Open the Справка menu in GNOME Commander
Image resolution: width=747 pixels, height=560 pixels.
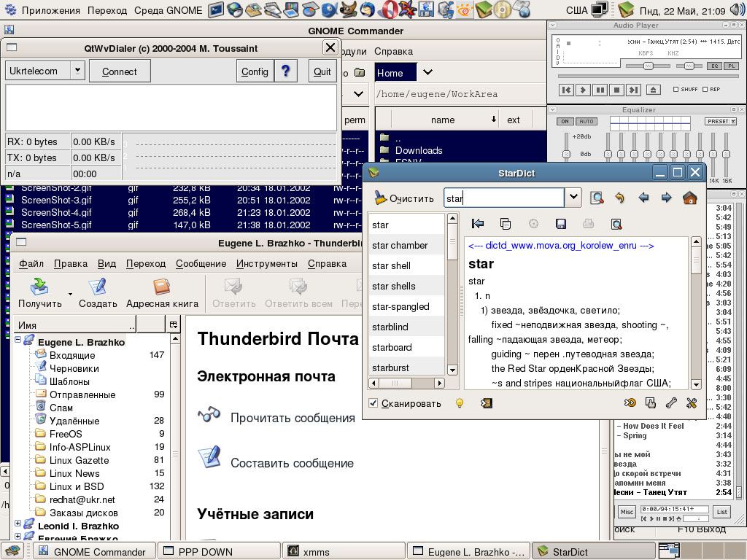pyautogui.click(x=393, y=52)
